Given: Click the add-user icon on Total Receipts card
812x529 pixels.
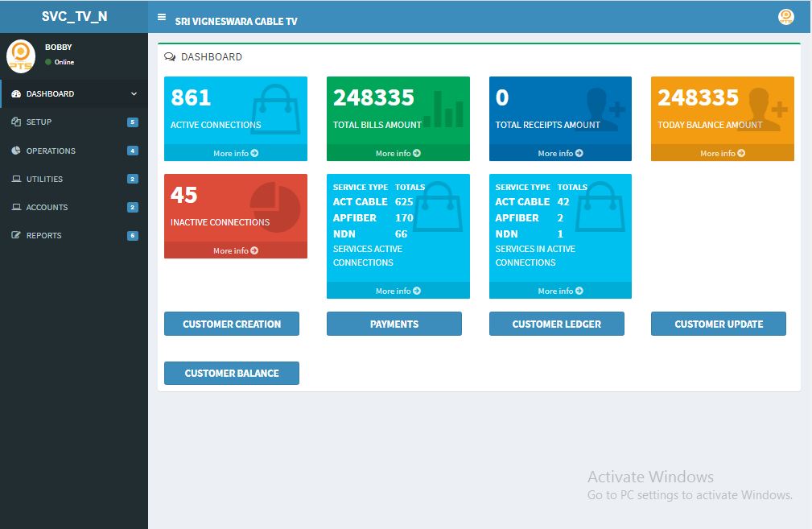Looking at the screenshot, I should coord(604,108).
